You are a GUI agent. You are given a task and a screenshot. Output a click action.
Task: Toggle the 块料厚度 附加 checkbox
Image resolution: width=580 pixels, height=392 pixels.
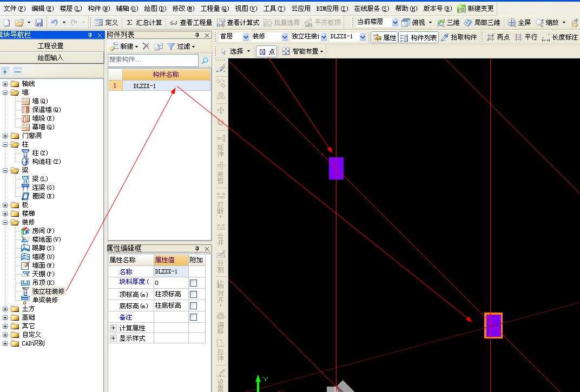pos(193,283)
